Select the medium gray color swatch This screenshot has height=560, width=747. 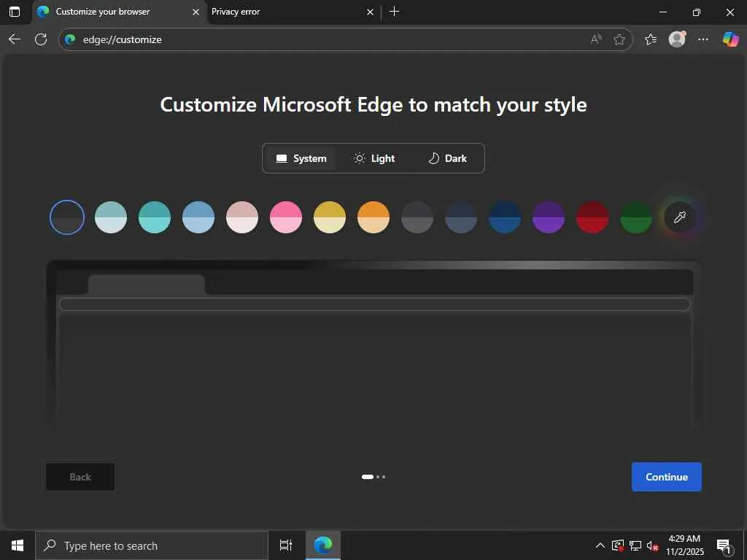click(x=417, y=217)
